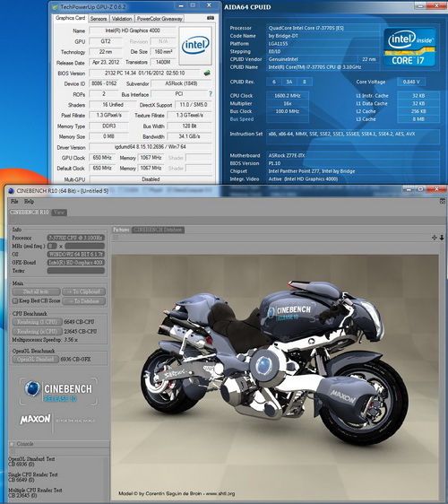Click the GPU-Z title bar app icon
This screenshot has width=448, height=504.
pyautogui.click(x=55, y=6)
